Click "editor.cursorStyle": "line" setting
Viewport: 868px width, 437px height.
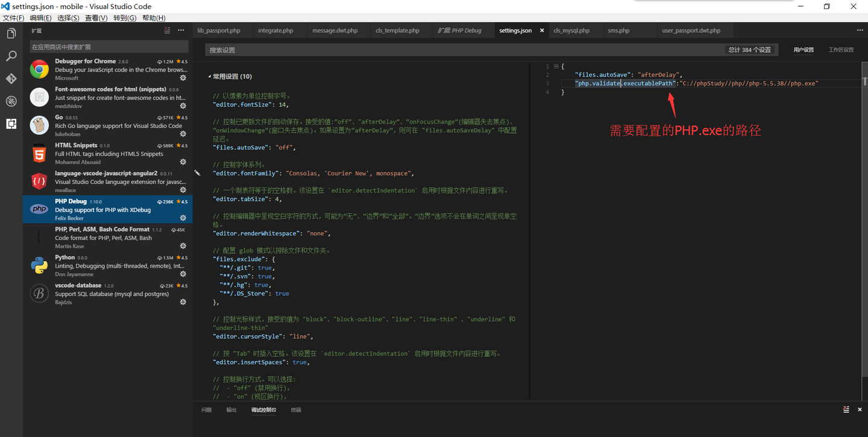pyautogui.click(x=263, y=336)
